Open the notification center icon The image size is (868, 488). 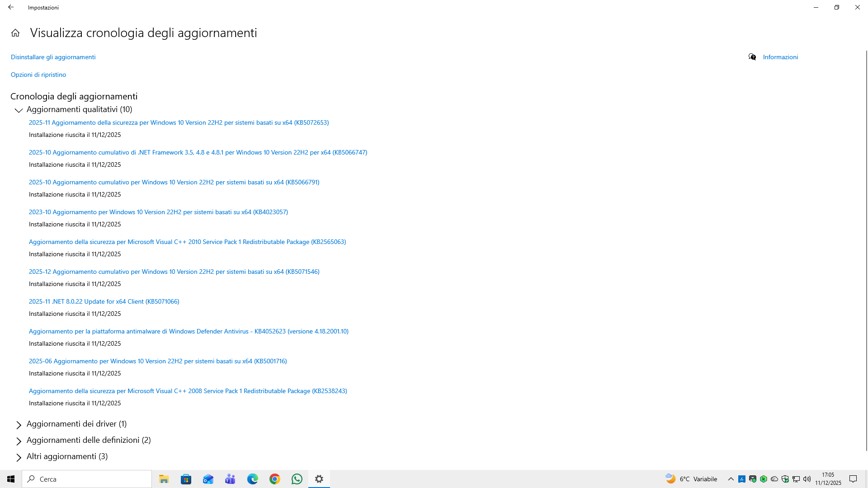point(853,479)
